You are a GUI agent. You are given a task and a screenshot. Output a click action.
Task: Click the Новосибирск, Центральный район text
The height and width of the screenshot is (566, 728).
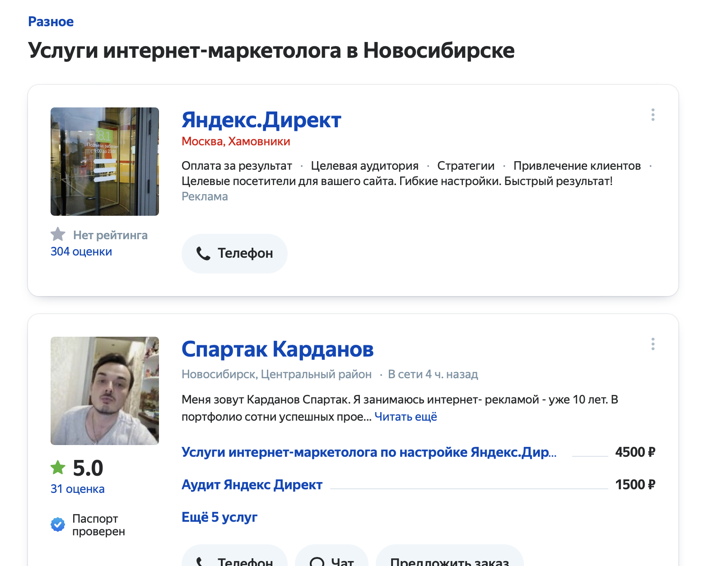click(276, 374)
